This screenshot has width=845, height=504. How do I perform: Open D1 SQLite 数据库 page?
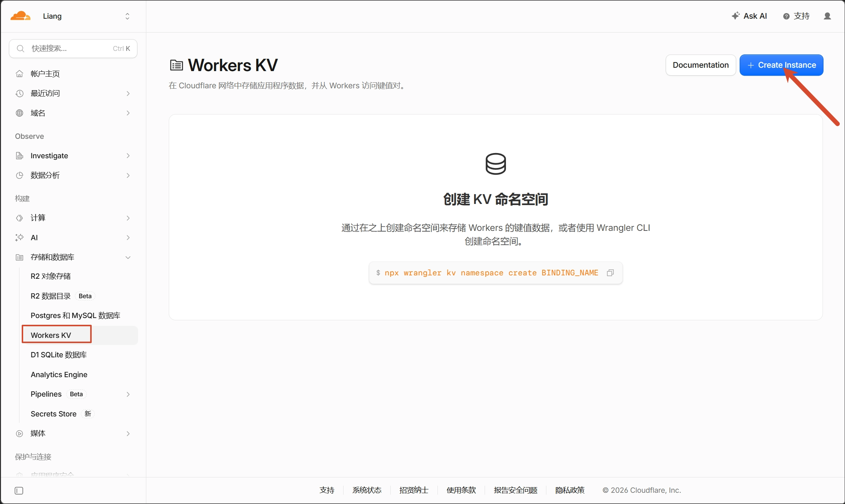(59, 355)
